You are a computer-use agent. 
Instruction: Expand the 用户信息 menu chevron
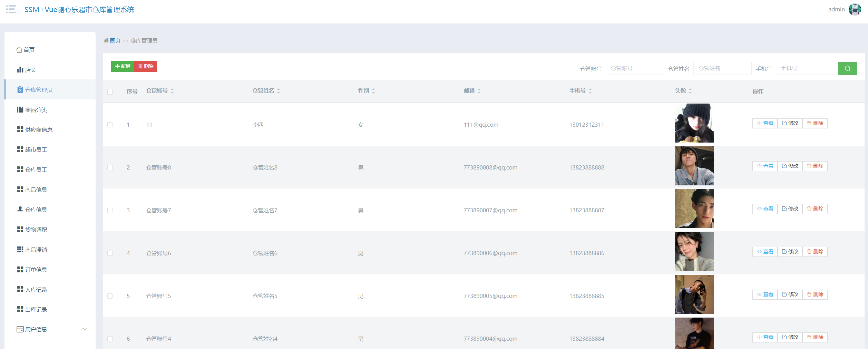pos(85,329)
